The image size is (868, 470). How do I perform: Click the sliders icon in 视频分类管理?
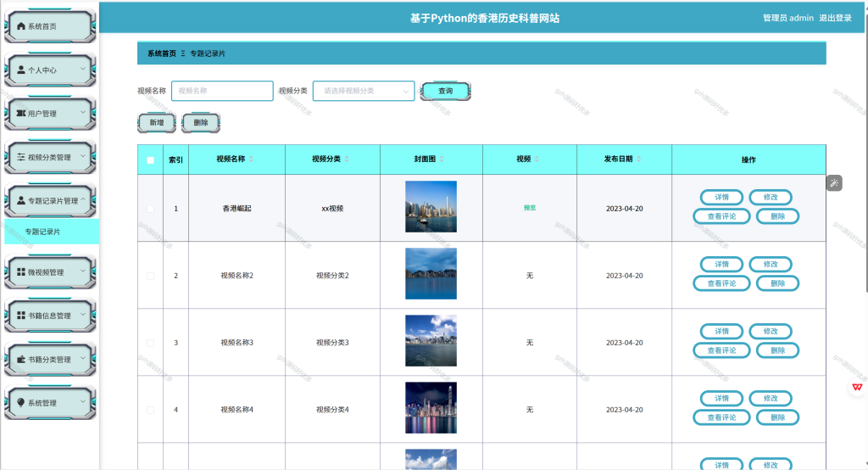[21, 157]
